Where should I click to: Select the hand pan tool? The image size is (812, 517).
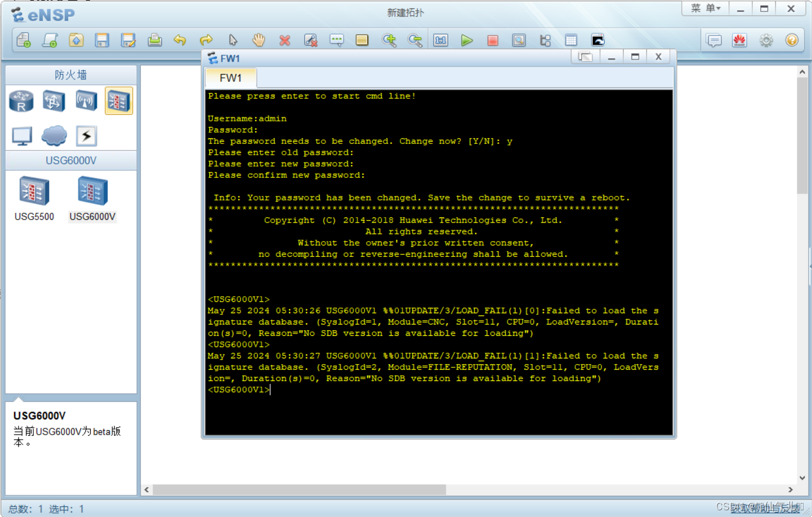click(259, 40)
